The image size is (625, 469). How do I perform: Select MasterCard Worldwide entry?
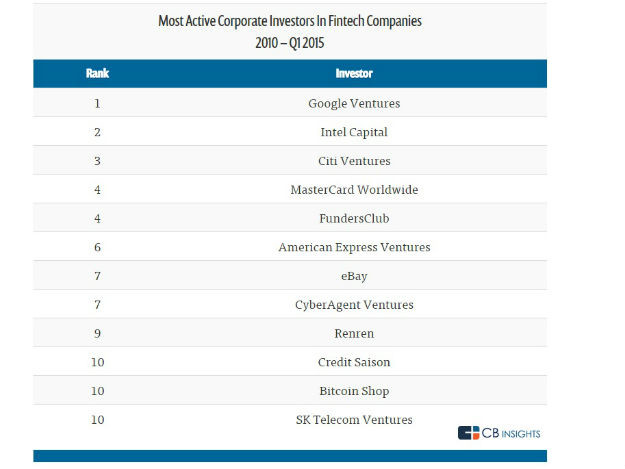pyautogui.click(x=354, y=190)
